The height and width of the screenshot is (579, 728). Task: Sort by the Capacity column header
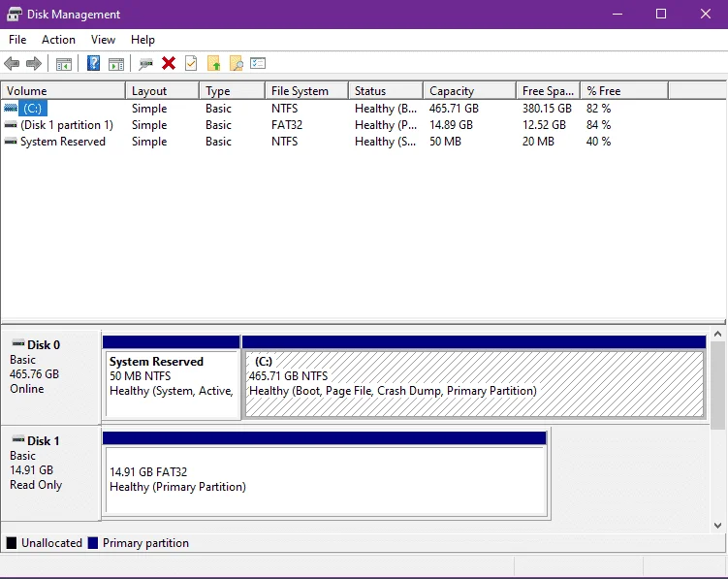pyautogui.click(x=469, y=91)
